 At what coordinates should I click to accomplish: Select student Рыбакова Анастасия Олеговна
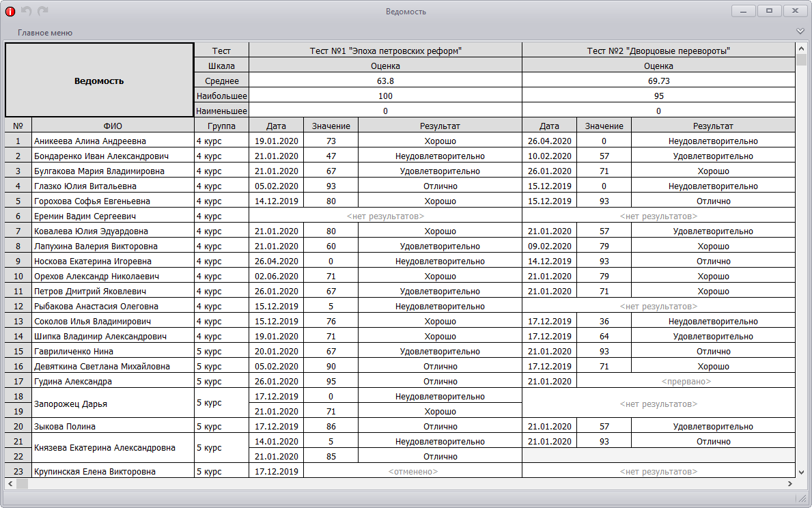(x=113, y=305)
